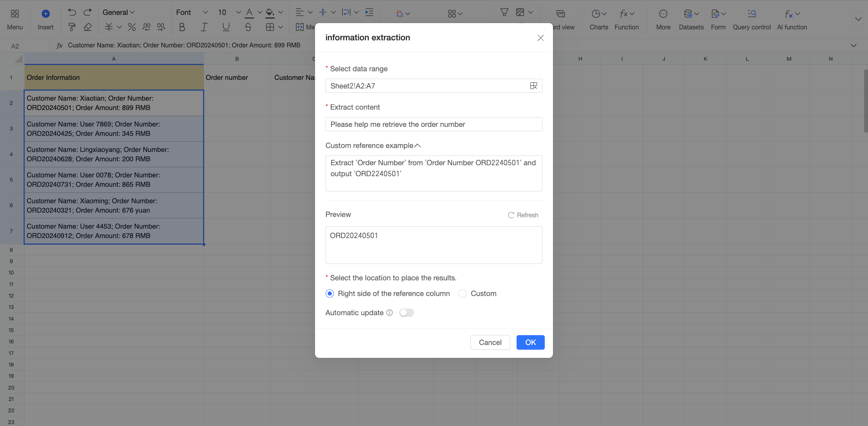The width and height of the screenshot is (868, 426).
Task: Click the range selector icon in data range field
Action: click(x=533, y=86)
